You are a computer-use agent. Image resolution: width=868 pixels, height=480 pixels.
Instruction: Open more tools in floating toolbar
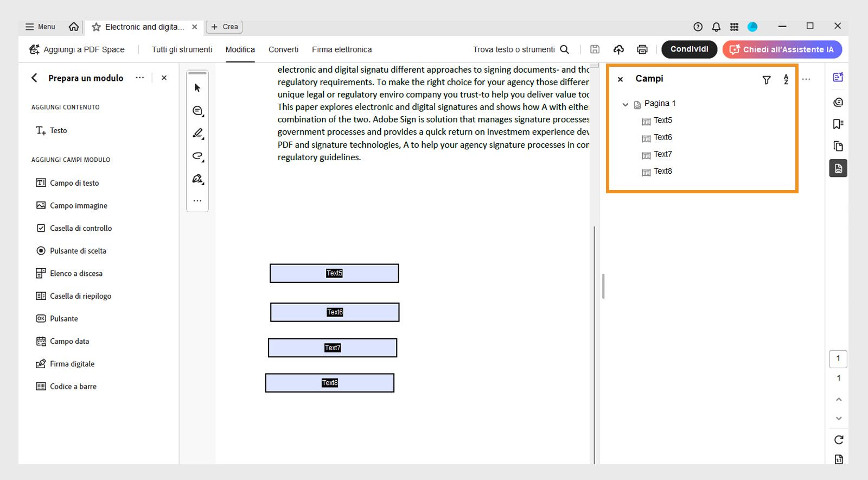click(197, 201)
